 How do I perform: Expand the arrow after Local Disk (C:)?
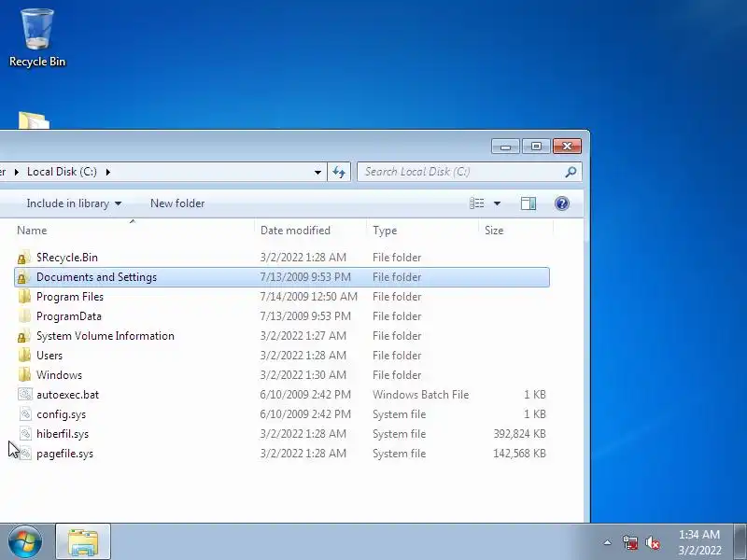pos(108,172)
